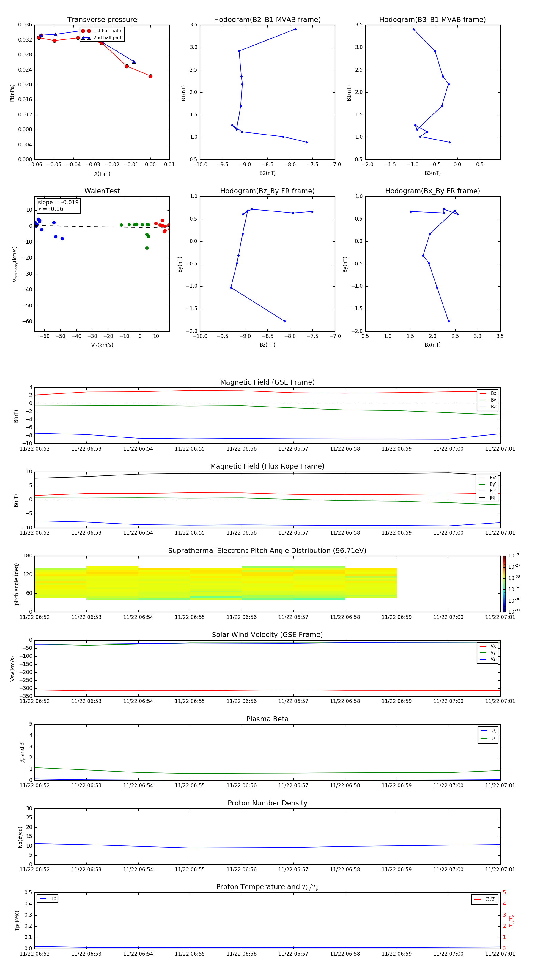Click the 'Np(#/cc)' axis label
The height and width of the screenshot is (980, 535).
(20, 837)
